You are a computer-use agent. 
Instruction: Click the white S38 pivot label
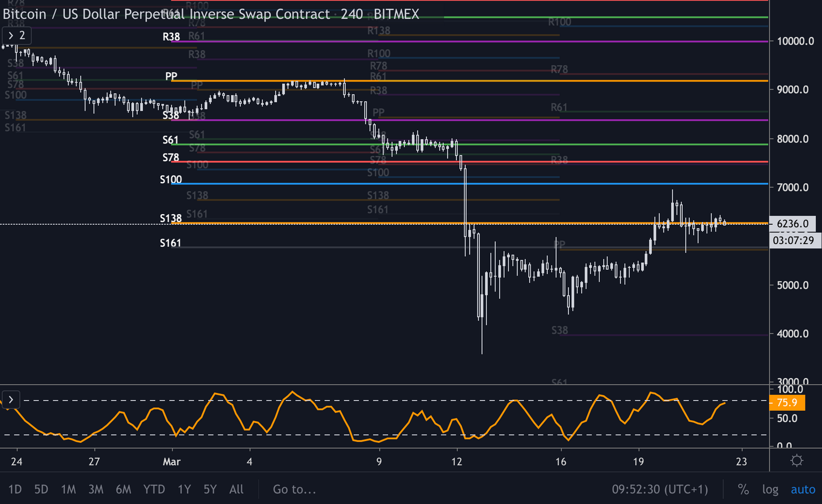click(171, 115)
